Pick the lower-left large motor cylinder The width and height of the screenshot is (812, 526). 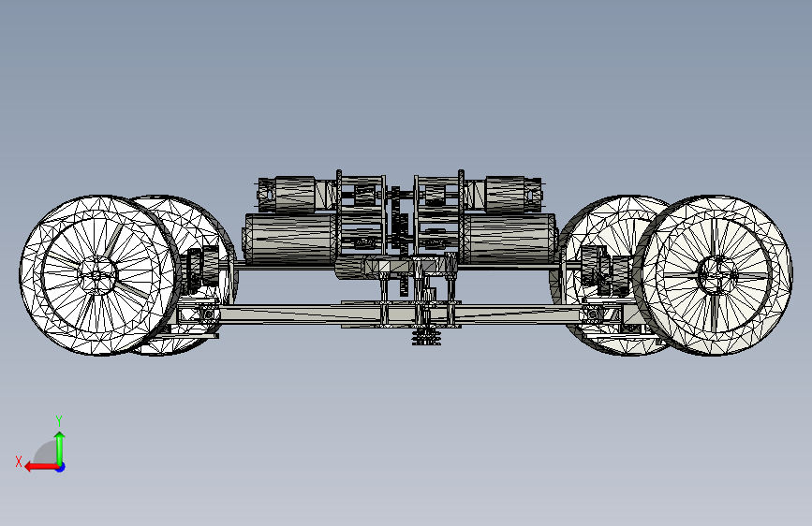tap(291, 239)
